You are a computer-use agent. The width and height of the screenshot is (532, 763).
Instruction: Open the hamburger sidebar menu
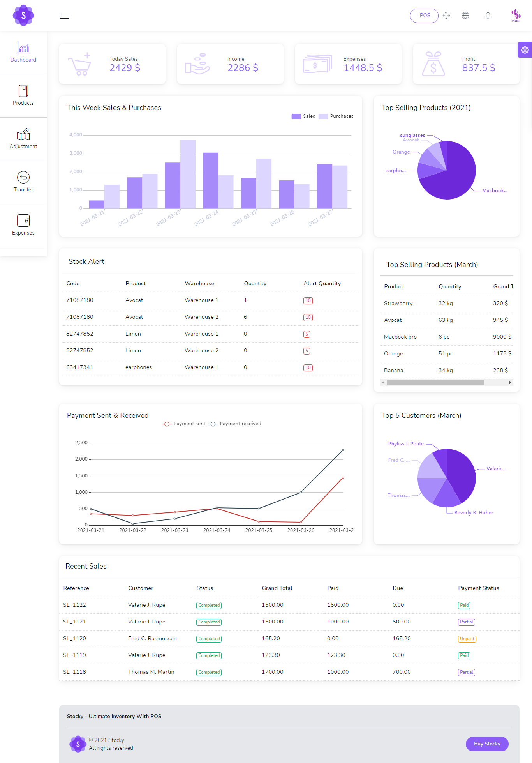point(64,16)
